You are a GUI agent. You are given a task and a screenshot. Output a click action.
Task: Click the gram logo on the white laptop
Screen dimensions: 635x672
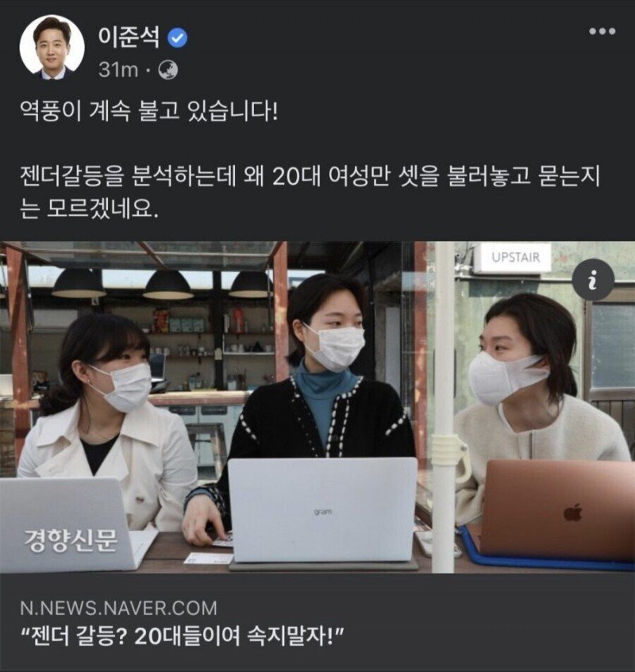point(323,513)
